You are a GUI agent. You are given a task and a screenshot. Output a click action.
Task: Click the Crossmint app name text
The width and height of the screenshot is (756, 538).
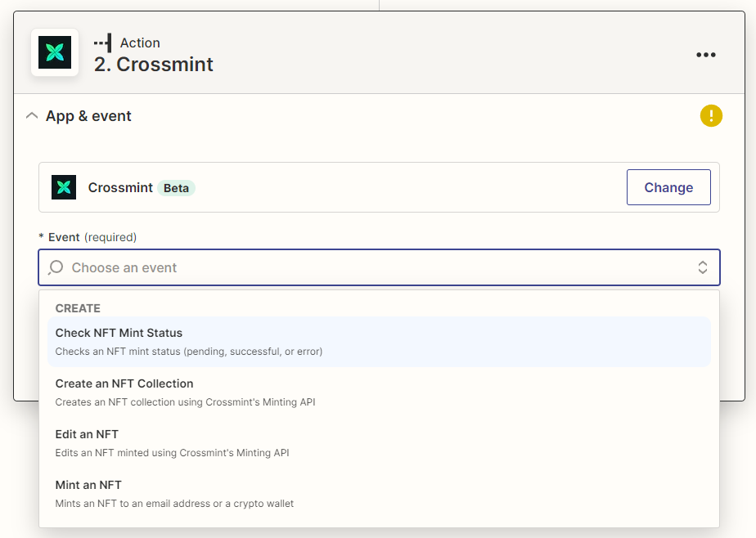pos(120,187)
